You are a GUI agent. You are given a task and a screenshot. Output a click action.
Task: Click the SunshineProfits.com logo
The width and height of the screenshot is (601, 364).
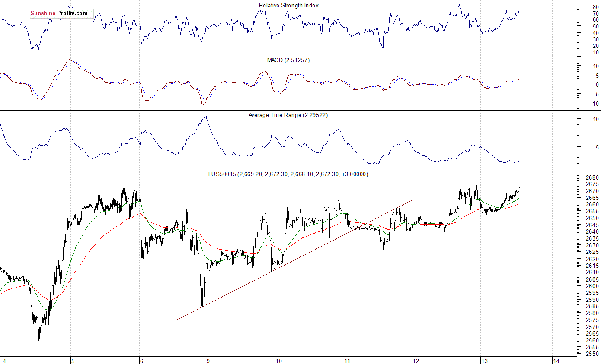tap(61, 13)
